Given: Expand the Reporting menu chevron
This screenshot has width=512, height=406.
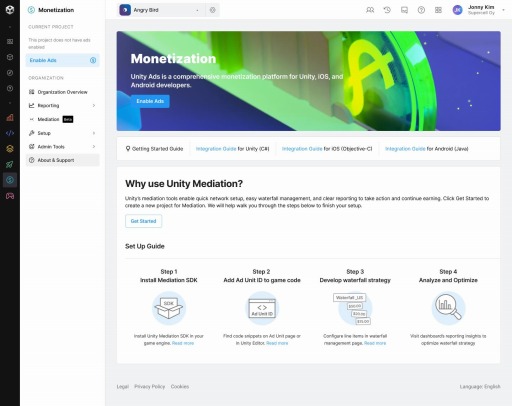Looking at the screenshot, I should pos(94,105).
